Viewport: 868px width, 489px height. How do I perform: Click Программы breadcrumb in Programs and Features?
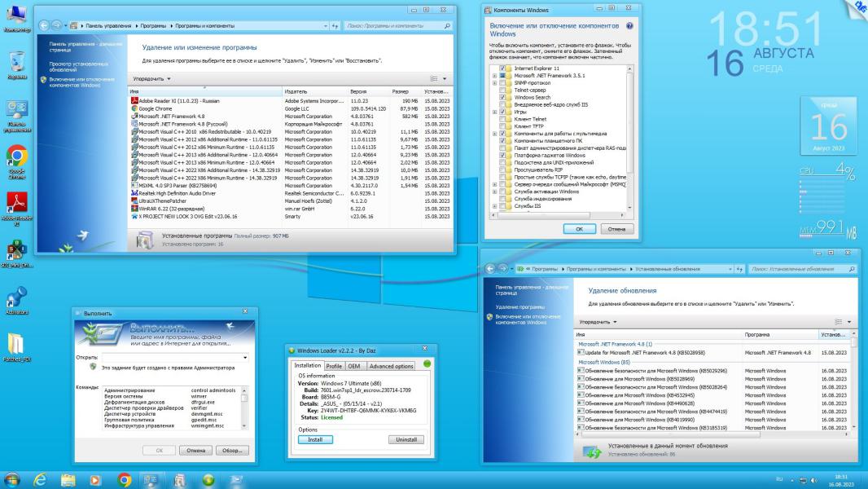pos(153,25)
